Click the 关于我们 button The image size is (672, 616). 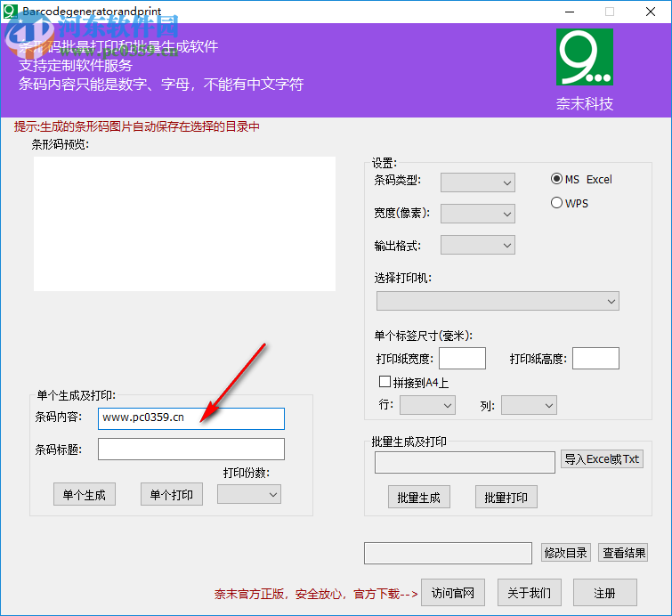(x=530, y=593)
